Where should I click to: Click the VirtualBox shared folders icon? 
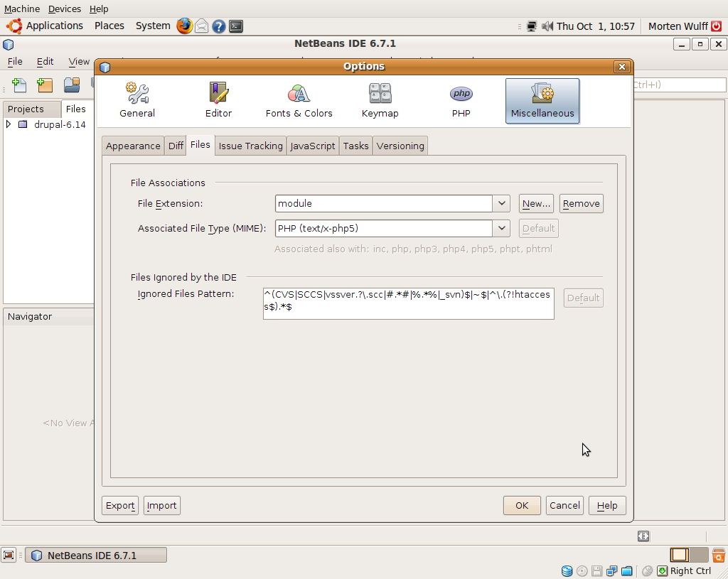point(627,571)
